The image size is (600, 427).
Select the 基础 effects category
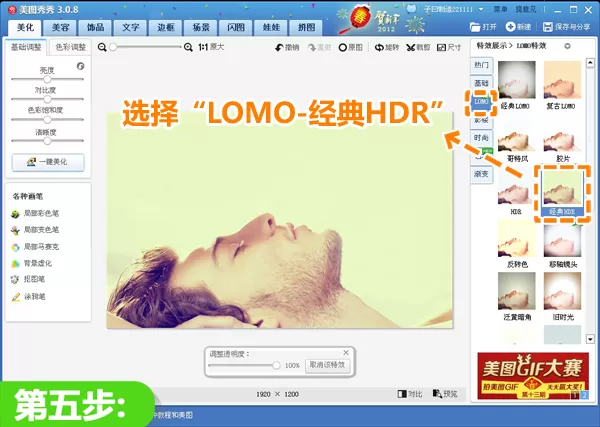click(481, 83)
